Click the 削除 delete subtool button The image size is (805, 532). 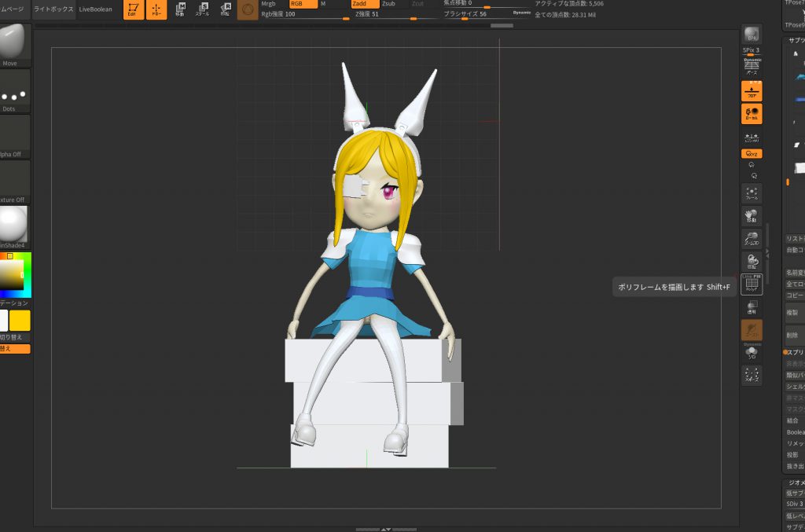pyautogui.click(x=795, y=335)
